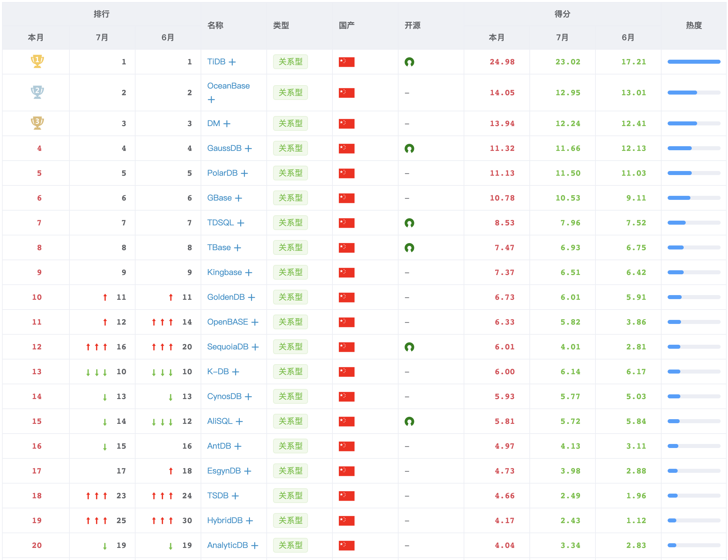Click the bronze trophy icon beside DM

[37, 123]
